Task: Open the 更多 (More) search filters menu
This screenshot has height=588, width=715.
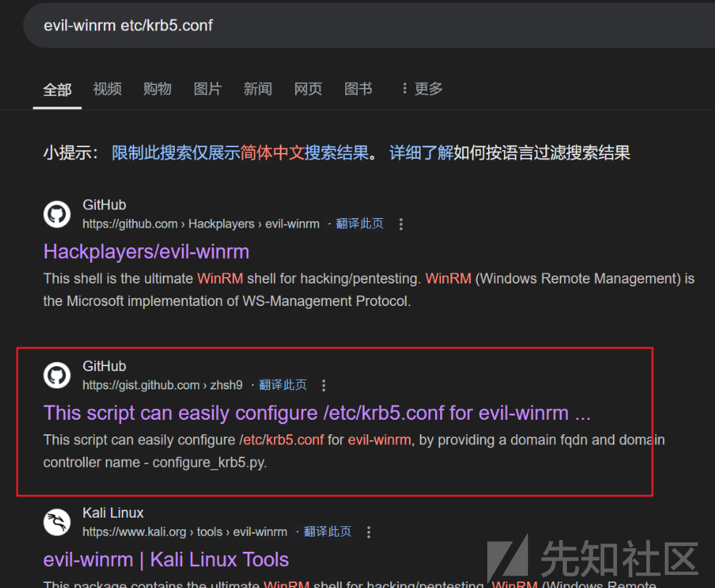Action: tap(422, 88)
